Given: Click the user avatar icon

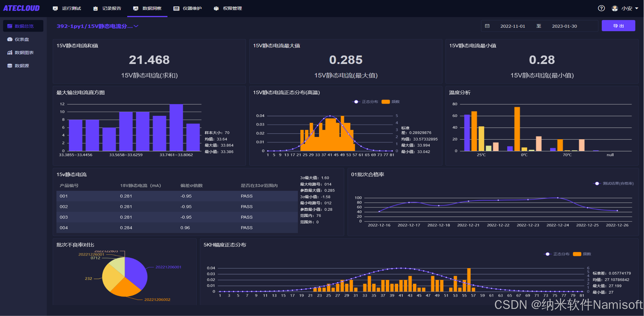Looking at the screenshot, I should pyautogui.click(x=615, y=8).
